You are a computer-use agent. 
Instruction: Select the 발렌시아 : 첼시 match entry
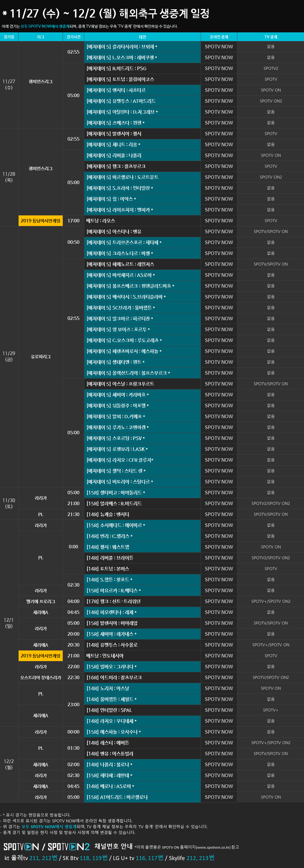(x=142, y=134)
